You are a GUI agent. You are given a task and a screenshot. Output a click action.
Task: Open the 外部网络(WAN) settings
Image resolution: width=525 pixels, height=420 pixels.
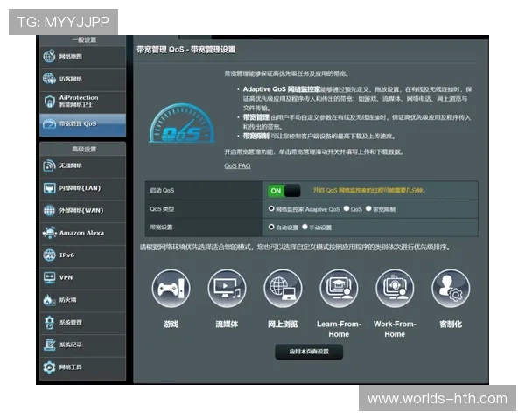click(x=83, y=210)
